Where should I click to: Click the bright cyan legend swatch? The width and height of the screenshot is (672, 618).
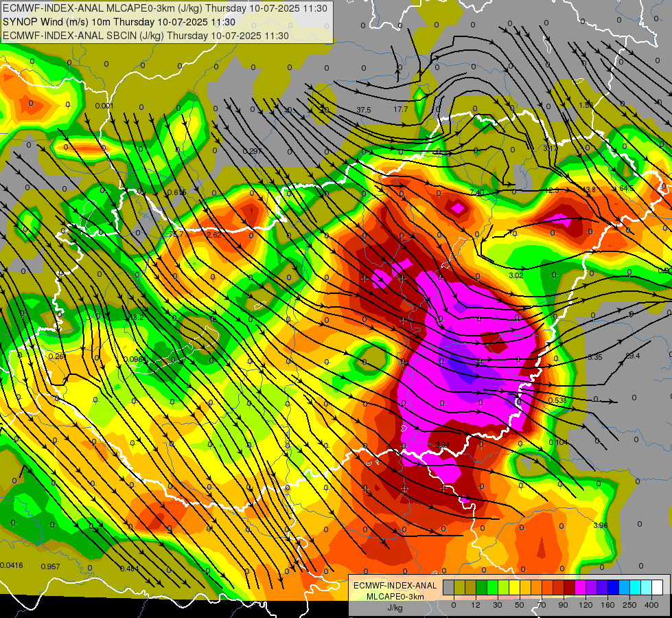(x=636, y=588)
